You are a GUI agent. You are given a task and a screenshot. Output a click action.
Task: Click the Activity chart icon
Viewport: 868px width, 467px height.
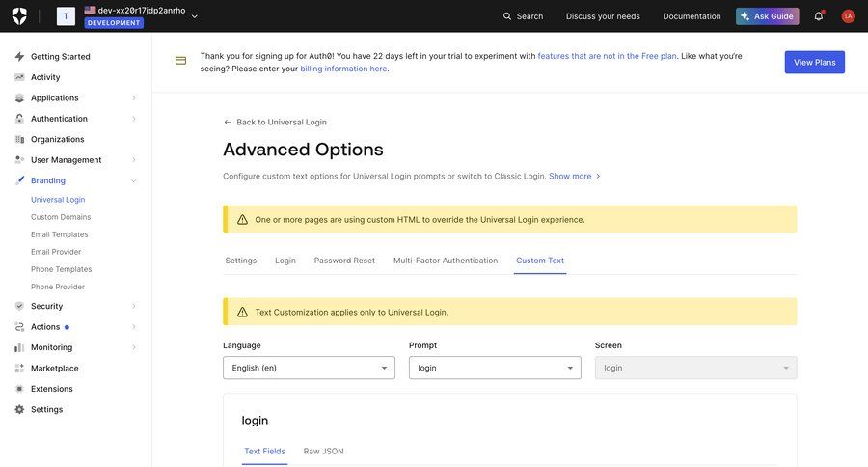19,77
